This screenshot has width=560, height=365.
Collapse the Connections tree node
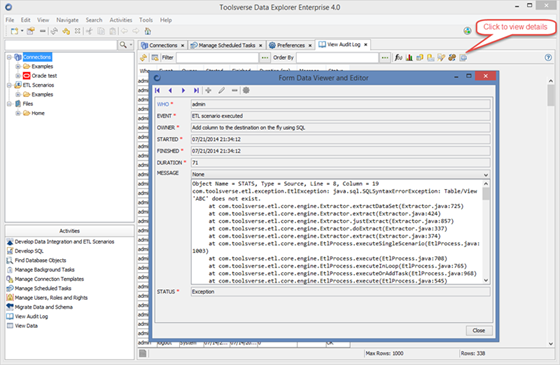[10, 57]
